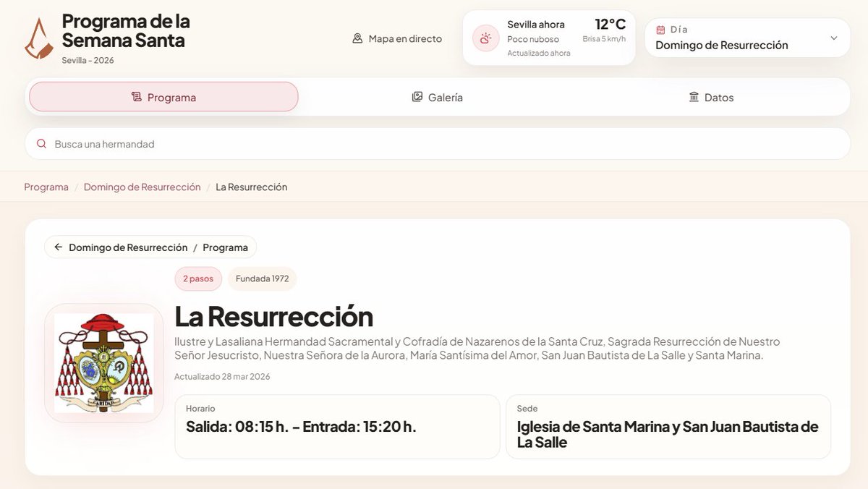Click the live map pin icon
Viewport: 868px width, 489px height.
[x=357, y=38]
